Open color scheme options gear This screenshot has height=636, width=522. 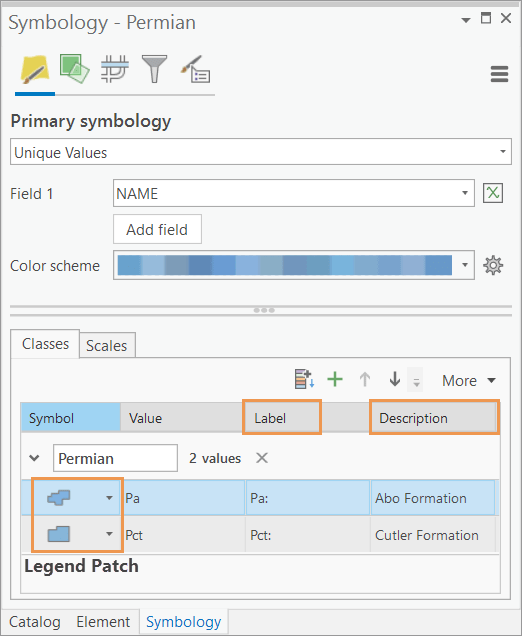(x=493, y=266)
